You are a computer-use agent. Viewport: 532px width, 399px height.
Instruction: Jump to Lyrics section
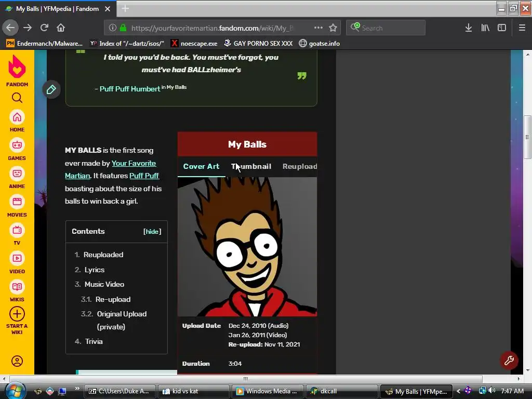click(x=95, y=270)
